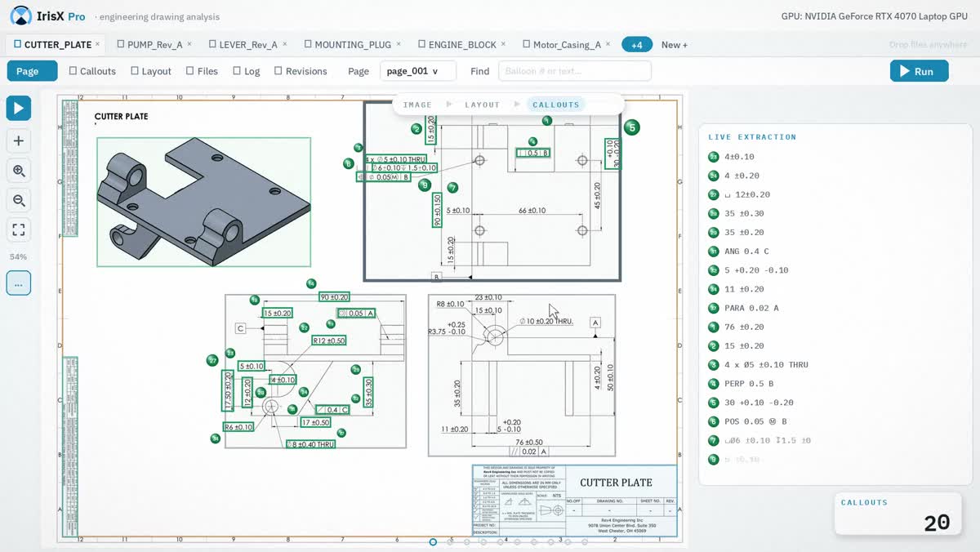980x552 pixels.
Task: Click the balloon icon beside POS 0.05 row
Action: pyautogui.click(x=714, y=421)
